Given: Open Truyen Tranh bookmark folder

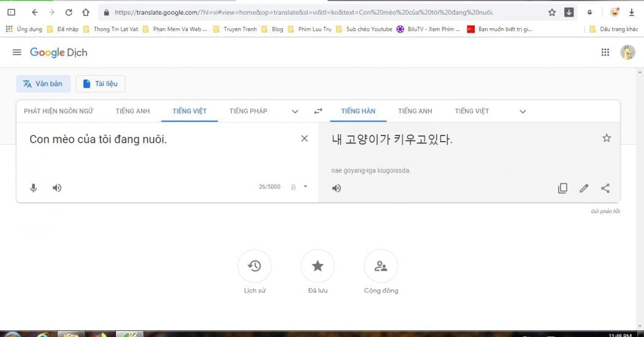Looking at the screenshot, I should (235, 29).
